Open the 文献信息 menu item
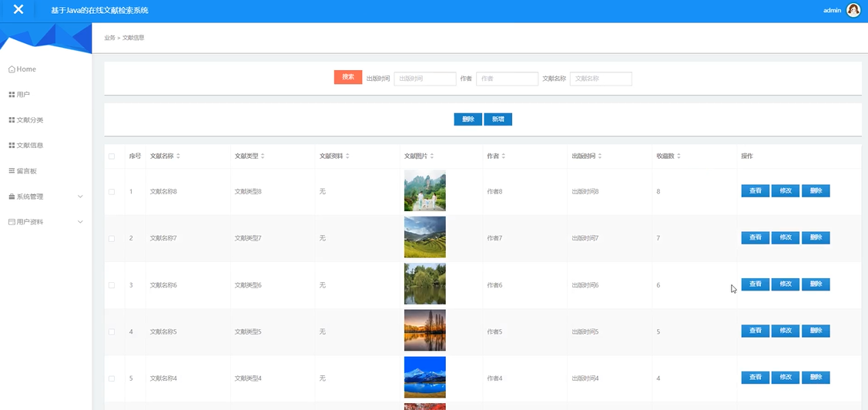This screenshot has height=410, width=868. (x=46, y=146)
